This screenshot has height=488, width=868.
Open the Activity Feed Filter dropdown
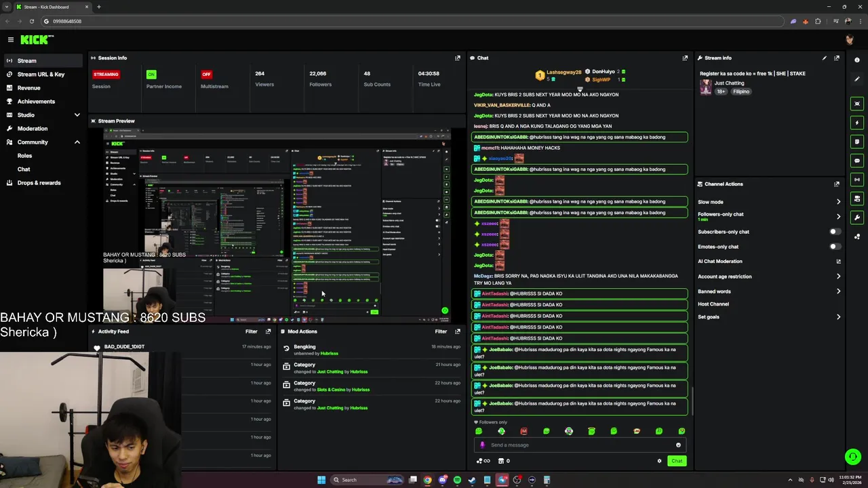[x=251, y=331]
